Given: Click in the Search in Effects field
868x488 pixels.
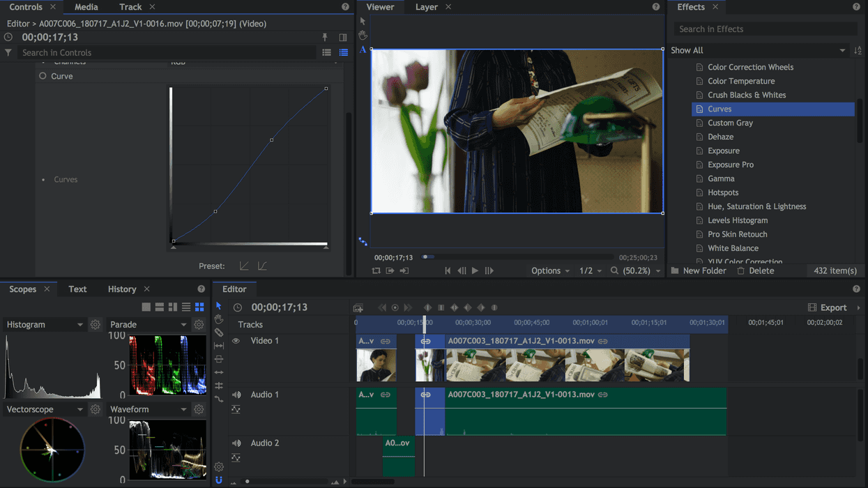Looking at the screenshot, I should [x=765, y=29].
